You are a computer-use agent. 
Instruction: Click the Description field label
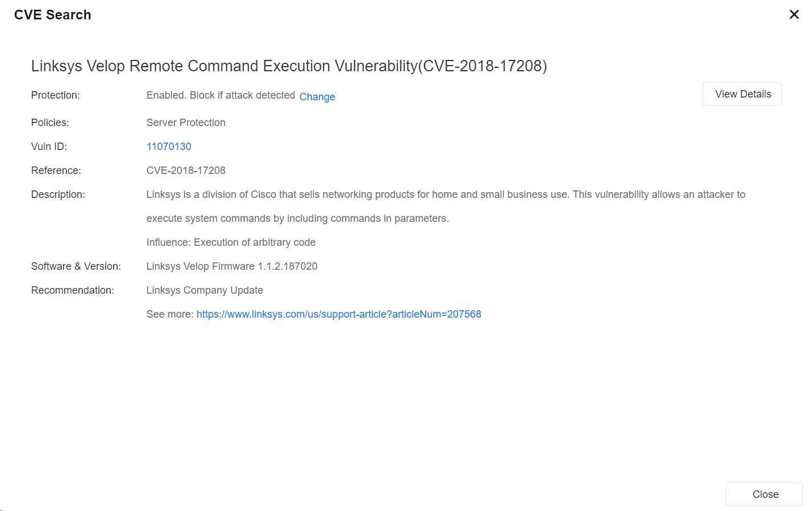click(58, 194)
